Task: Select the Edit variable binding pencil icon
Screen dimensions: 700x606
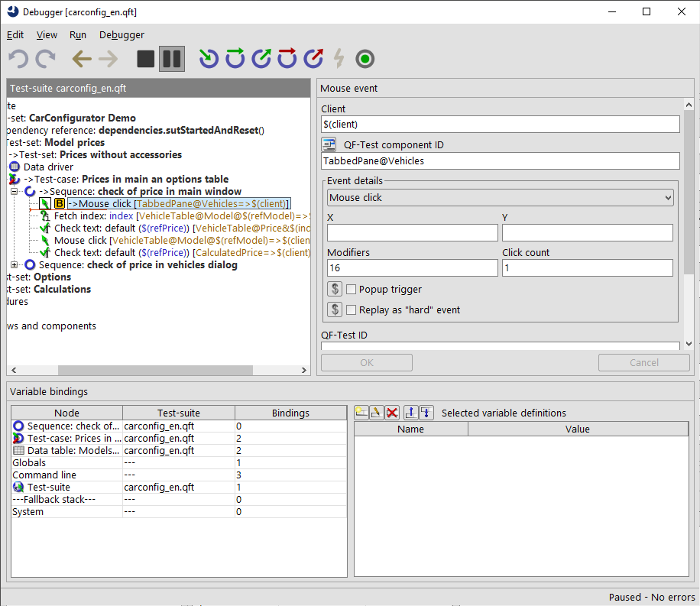Action: point(375,412)
